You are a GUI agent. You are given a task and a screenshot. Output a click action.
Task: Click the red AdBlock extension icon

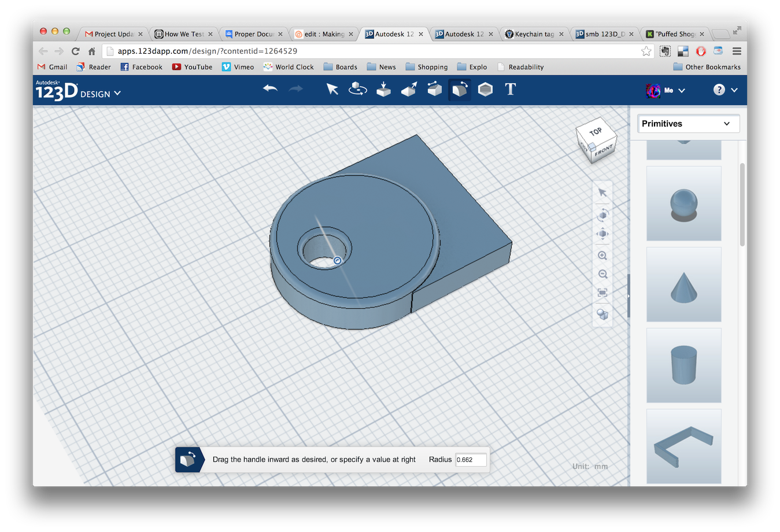pos(701,51)
